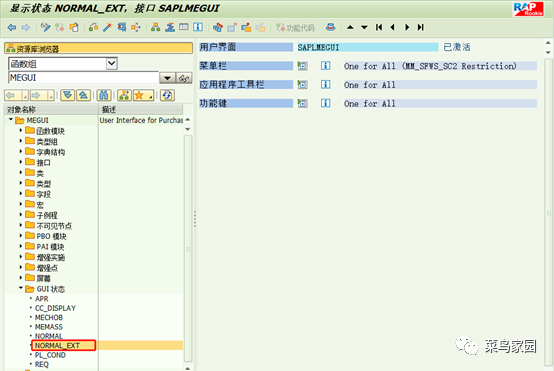The image size is (554, 371).
Task: Click info icon in 菜单栏 row
Action: (326, 66)
